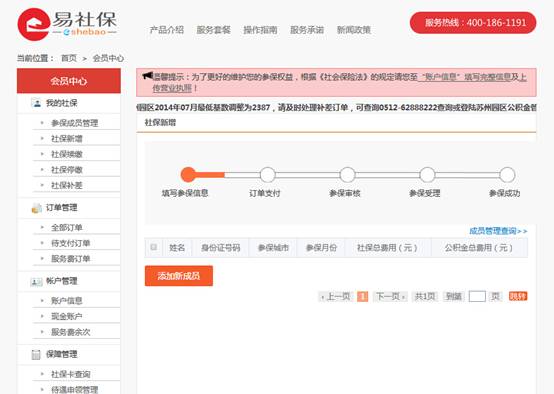Toggle the select-all checkbox in table header
Screen dimensions: 554x394
[x=154, y=247]
